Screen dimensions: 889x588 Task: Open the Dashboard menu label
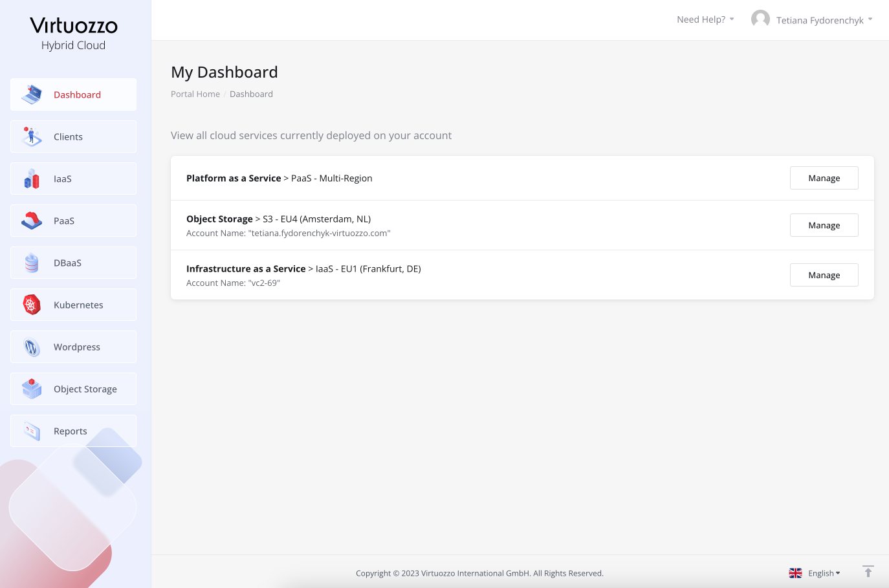click(77, 94)
